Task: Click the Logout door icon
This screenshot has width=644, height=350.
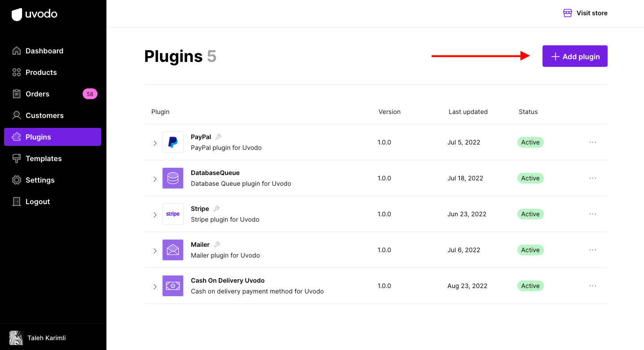Action: point(17,201)
